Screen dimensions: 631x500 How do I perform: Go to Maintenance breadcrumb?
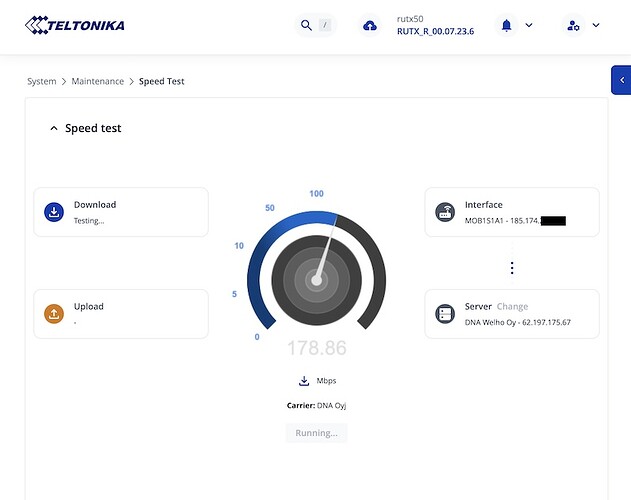(x=98, y=81)
